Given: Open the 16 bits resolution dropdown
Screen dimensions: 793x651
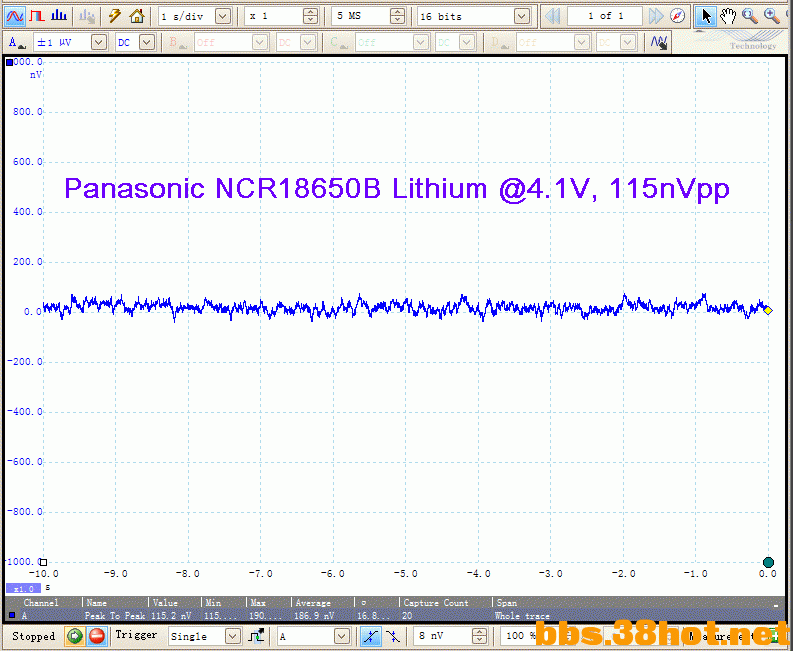Looking at the screenshot, I should pyautogui.click(x=521, y=16).
